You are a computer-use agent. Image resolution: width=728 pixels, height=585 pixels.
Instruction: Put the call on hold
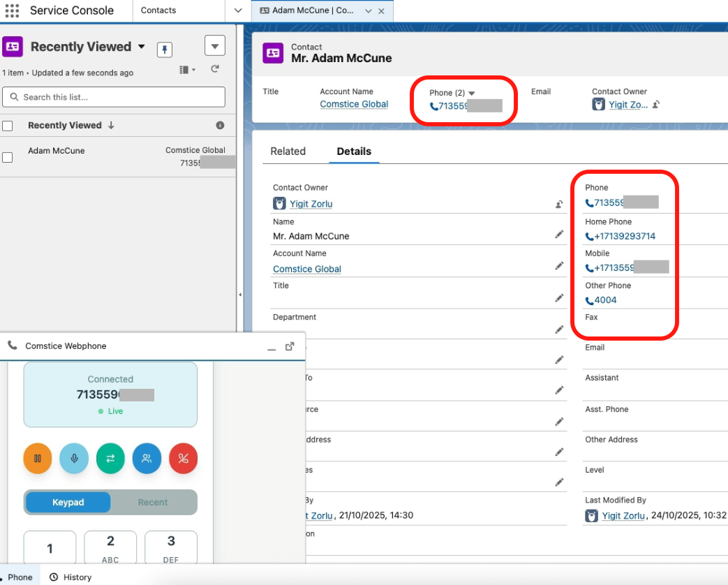[x=38, y=459]
